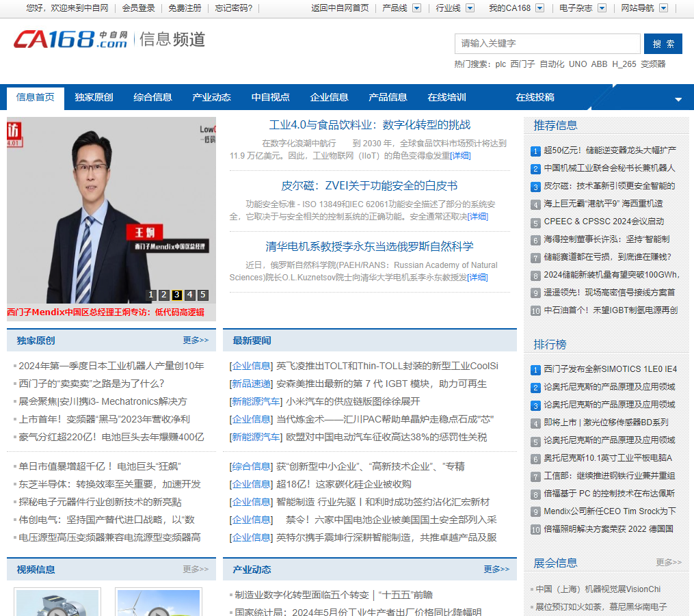Open the 网站导航 dropdown arrow

[x=663, y=8]
